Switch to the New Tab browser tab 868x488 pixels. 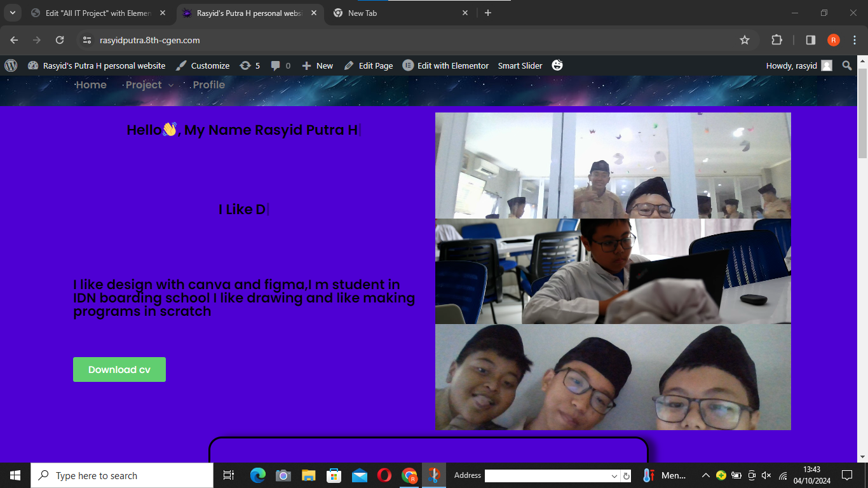[x=400, y=13]
